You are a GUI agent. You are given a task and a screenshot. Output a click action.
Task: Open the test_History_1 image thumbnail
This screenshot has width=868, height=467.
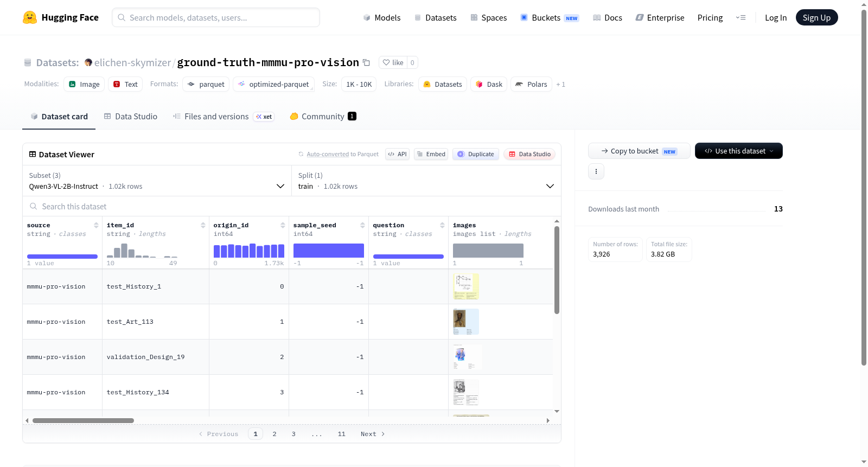click(466, 286)
